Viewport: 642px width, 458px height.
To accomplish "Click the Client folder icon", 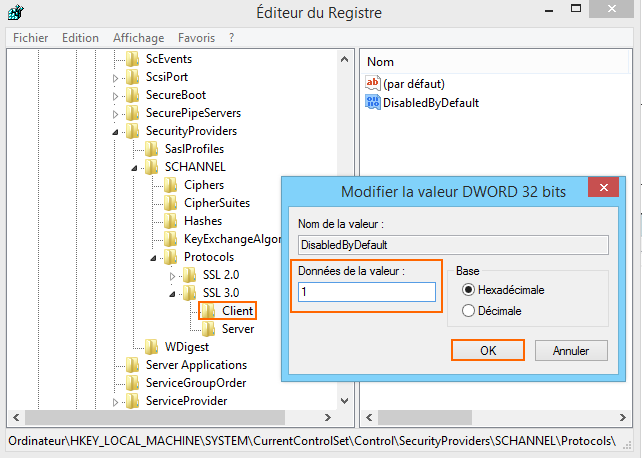I will [x=208, y=311].
